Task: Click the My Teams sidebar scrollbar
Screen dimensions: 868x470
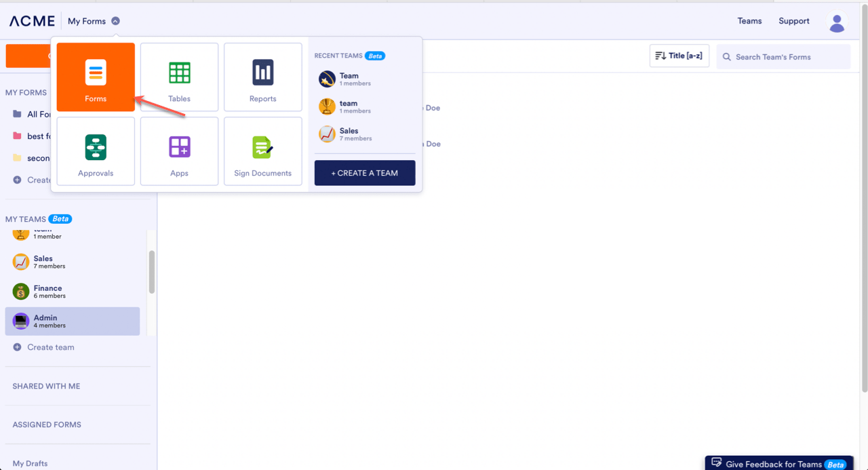Action: 152,272
